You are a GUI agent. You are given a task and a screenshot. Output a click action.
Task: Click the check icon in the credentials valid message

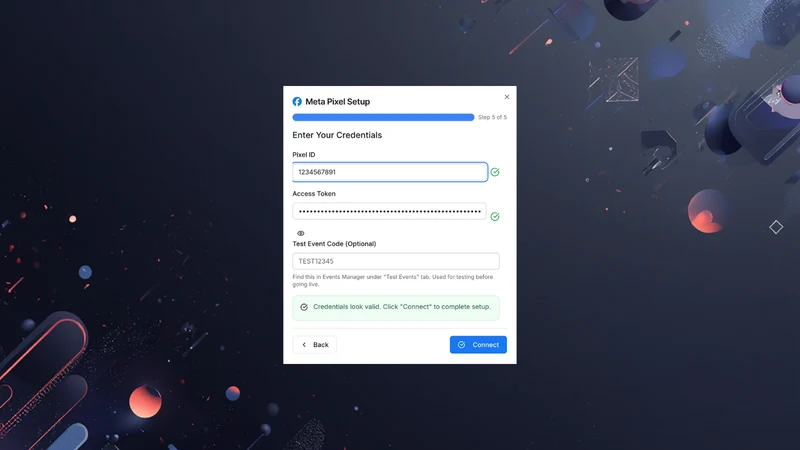(304, 307)
